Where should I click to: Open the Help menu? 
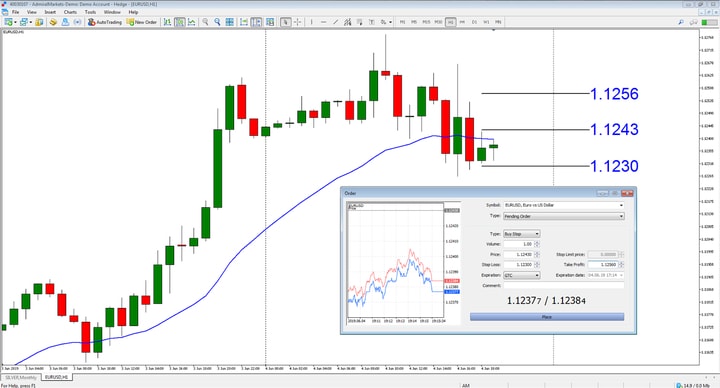tap(133, 12)
